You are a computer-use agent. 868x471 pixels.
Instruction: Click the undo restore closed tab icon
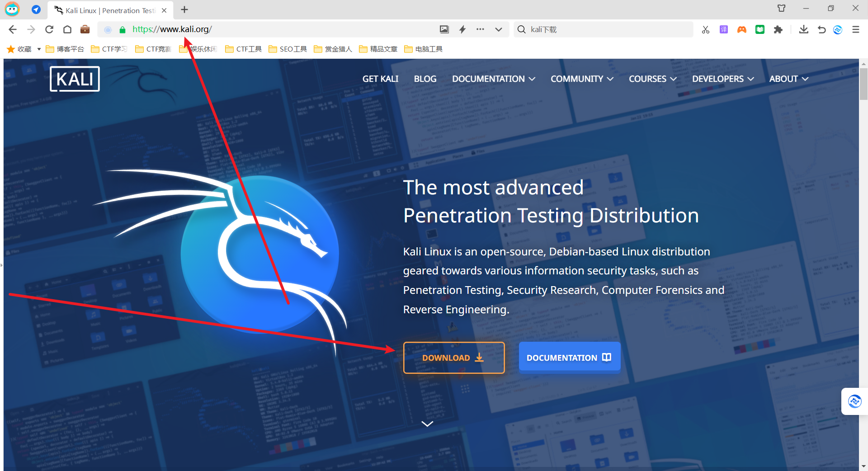pyautogui.click(x=822, y=30)
